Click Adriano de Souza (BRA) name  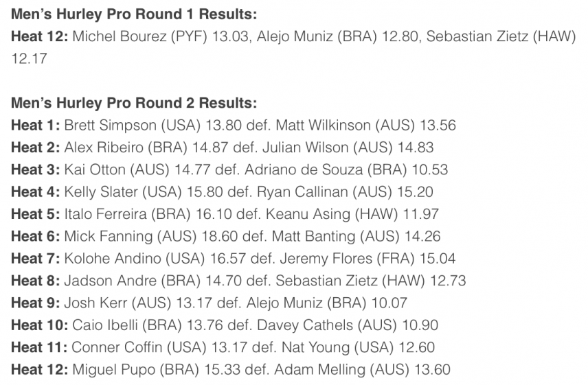click(326, 170)
